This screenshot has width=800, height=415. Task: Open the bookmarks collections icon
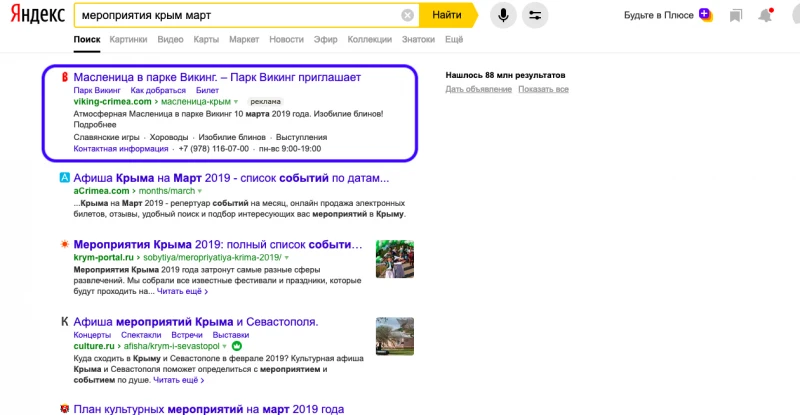point(736,16)
